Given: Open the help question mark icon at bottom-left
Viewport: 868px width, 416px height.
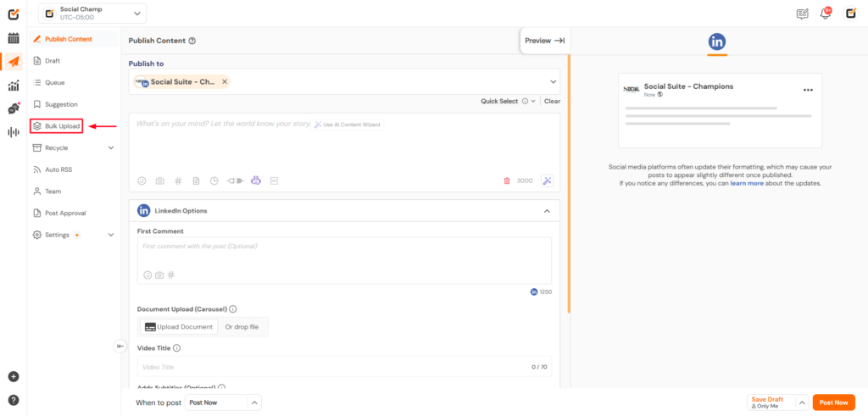Looking at the screenshot, I should click(x=14, y=400).
